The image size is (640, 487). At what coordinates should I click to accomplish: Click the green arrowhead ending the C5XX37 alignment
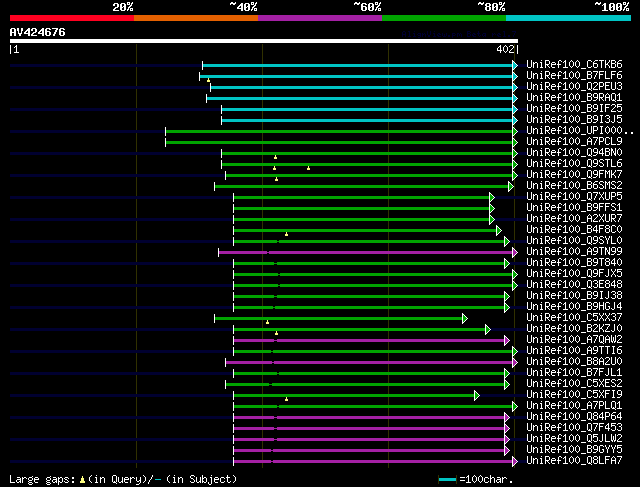click(464, 318)
